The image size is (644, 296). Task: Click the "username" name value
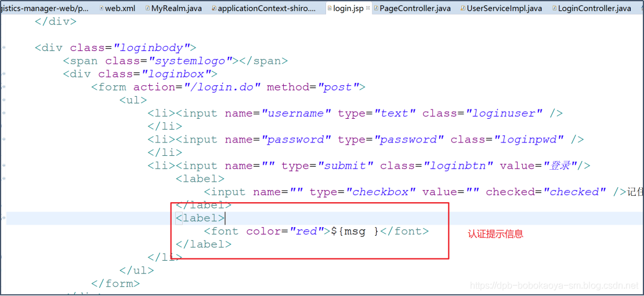[x=296, y=114]
